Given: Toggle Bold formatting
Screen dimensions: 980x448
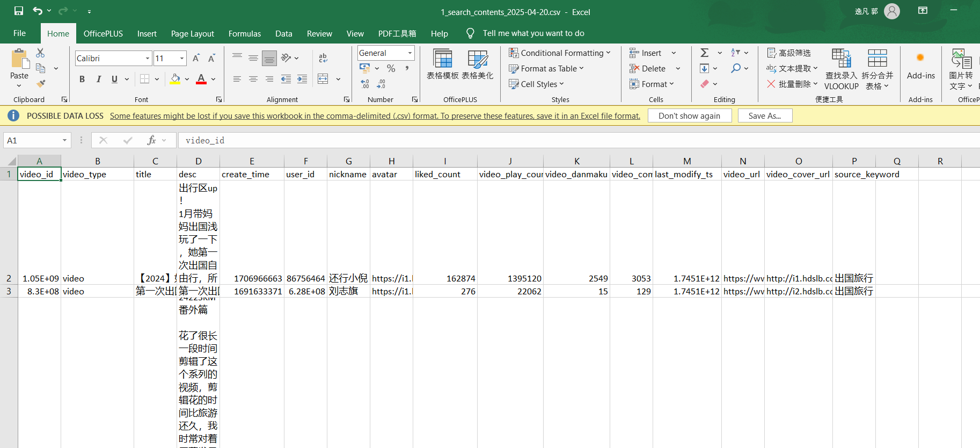Looking at the screenshot, I should click(82, 79).
